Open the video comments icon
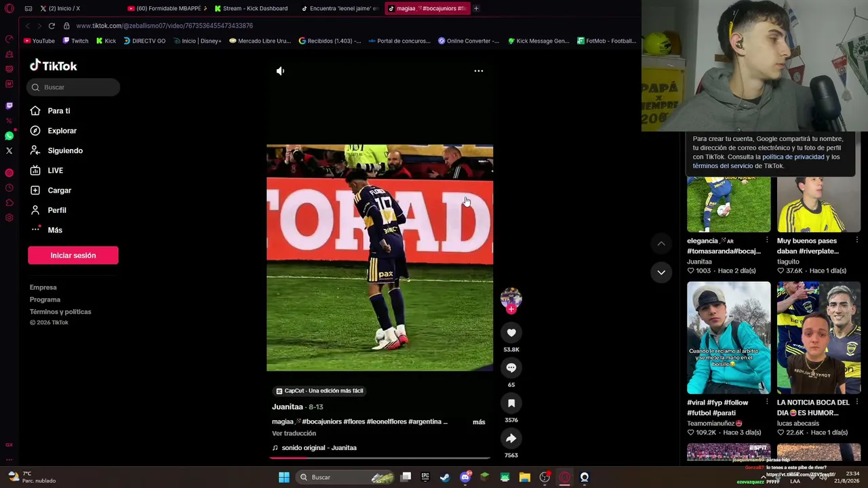868x488 pixels. pos(511,368)
